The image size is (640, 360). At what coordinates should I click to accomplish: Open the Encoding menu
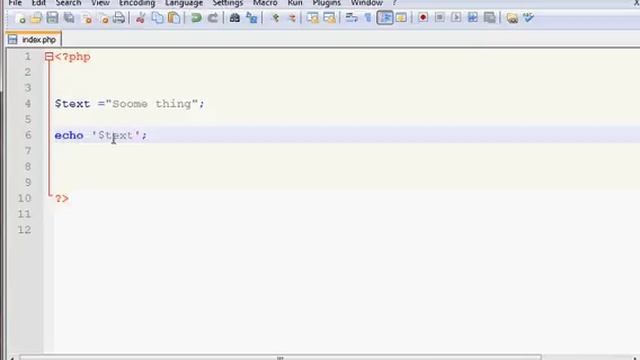(137, 3)
